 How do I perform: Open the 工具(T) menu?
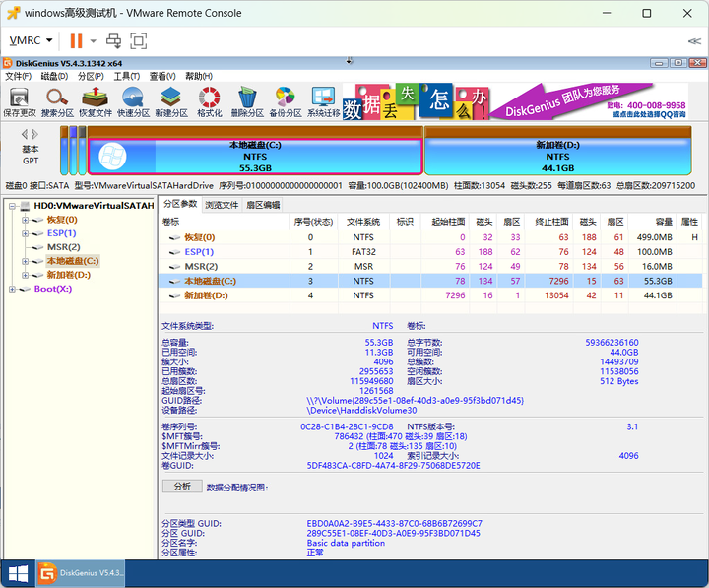pos(127,76)
